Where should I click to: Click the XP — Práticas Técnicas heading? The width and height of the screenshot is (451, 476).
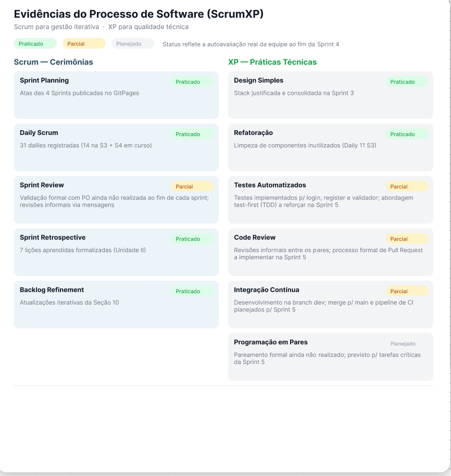(x=272, y=62)
